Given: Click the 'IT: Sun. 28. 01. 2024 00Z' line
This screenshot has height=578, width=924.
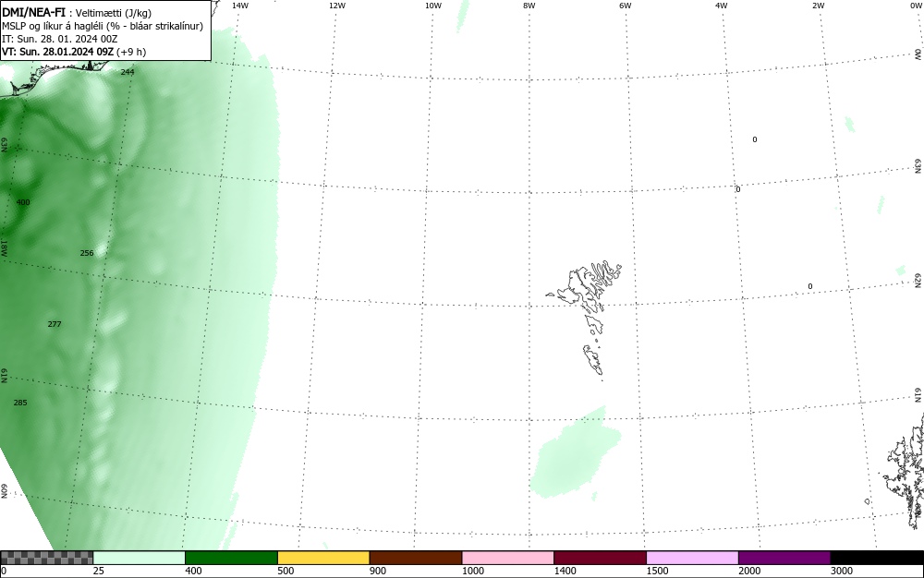Looking at the screenshot, I should [59, 39].
